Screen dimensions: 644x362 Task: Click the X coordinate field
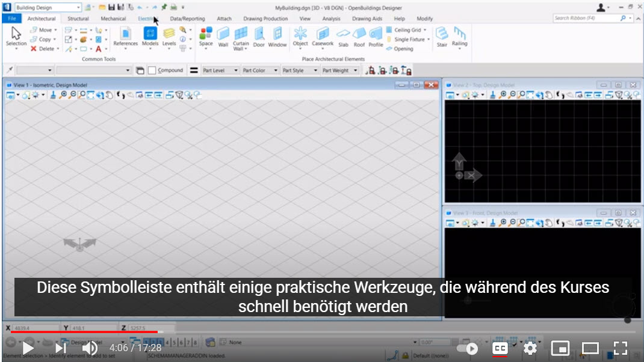pos(36,328)
